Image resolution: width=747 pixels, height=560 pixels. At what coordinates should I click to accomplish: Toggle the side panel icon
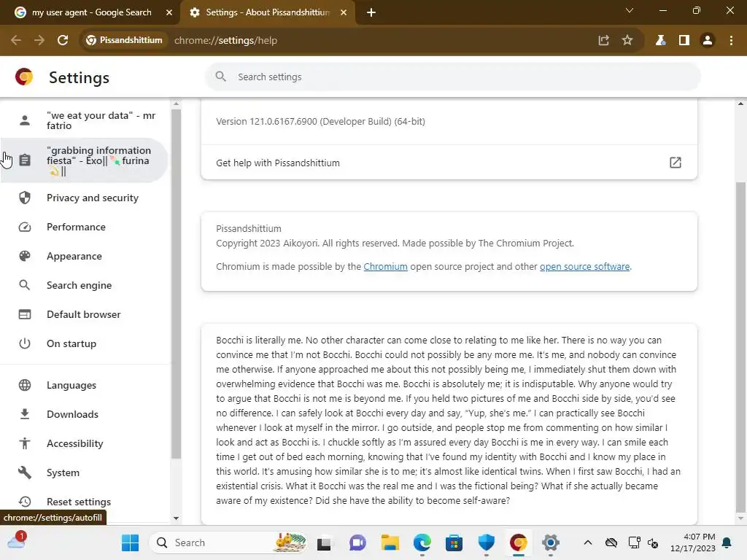684,41
